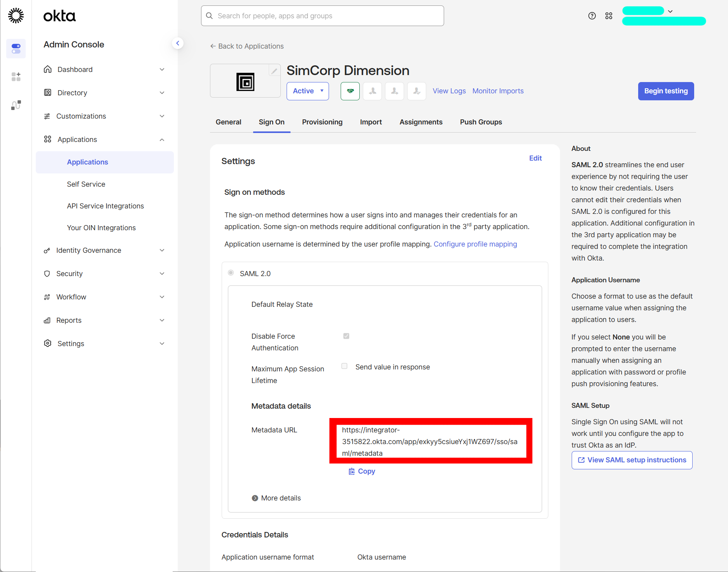Click the Disable Force Authentication checkbox
728x572 pixels.
click(x=346, y=336)
